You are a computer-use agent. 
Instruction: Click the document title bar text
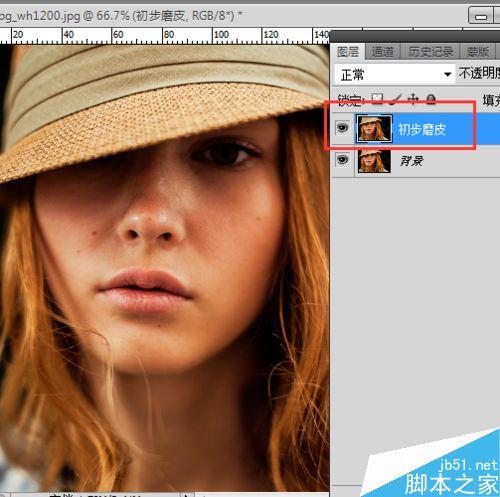tap(120, 16)
